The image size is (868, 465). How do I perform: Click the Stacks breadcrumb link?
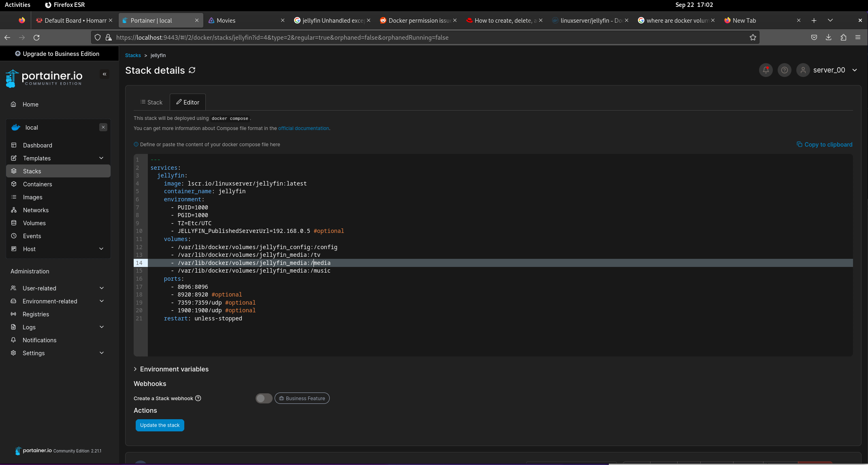pyautogui.click(x=133, y=55)
